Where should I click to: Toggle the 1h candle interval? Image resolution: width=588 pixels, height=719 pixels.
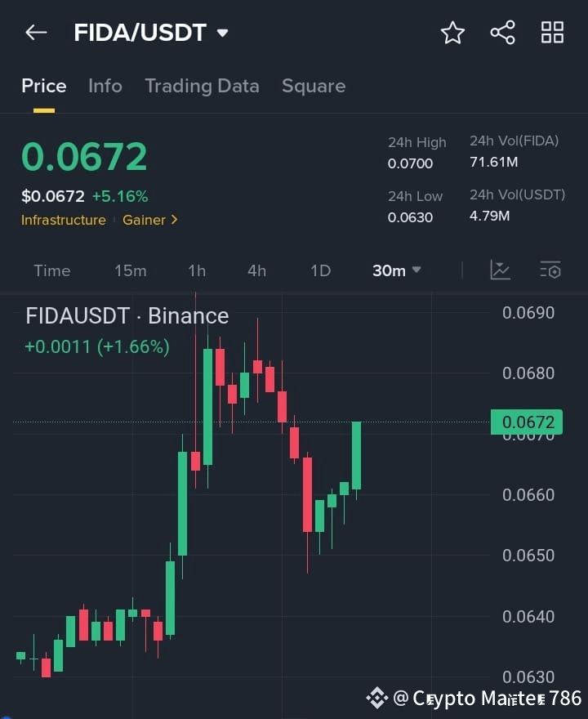[196, 270]
